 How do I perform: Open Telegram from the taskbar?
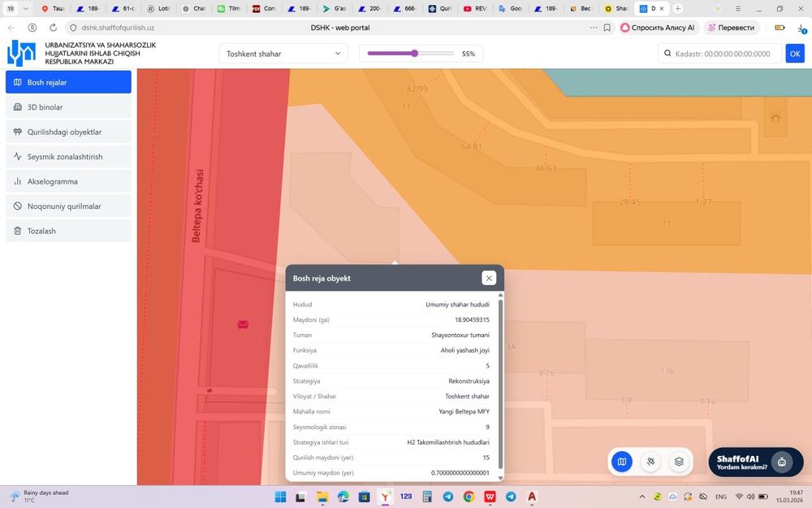448,496
